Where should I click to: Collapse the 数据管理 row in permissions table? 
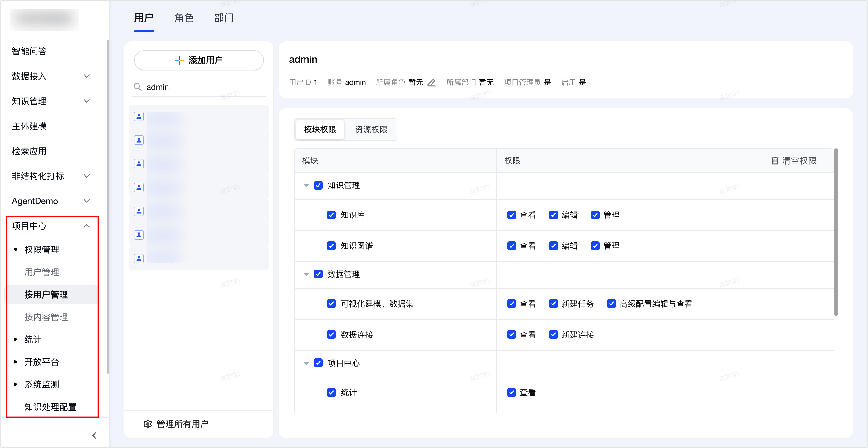pyautogui.click(x=306, y=275)
